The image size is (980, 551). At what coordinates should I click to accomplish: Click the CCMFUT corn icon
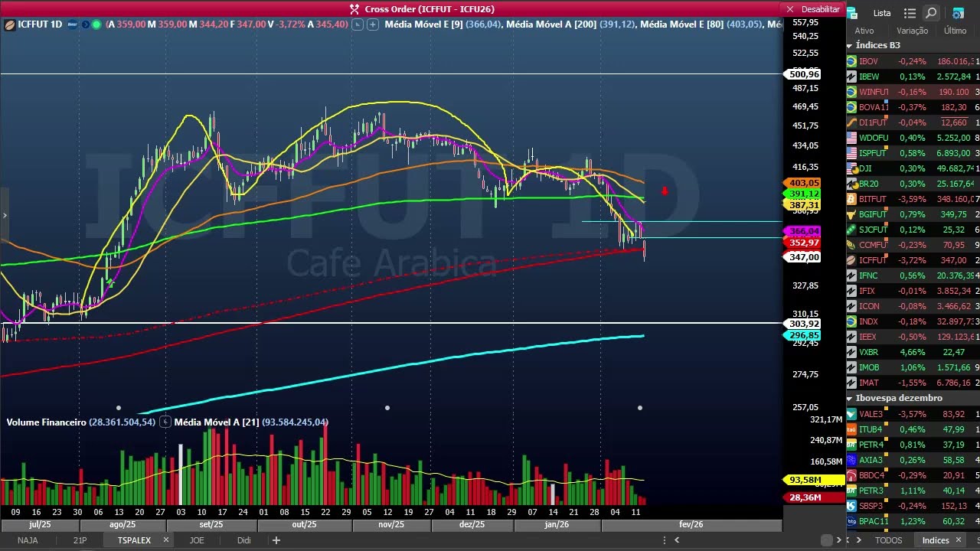tap(851, 245)
